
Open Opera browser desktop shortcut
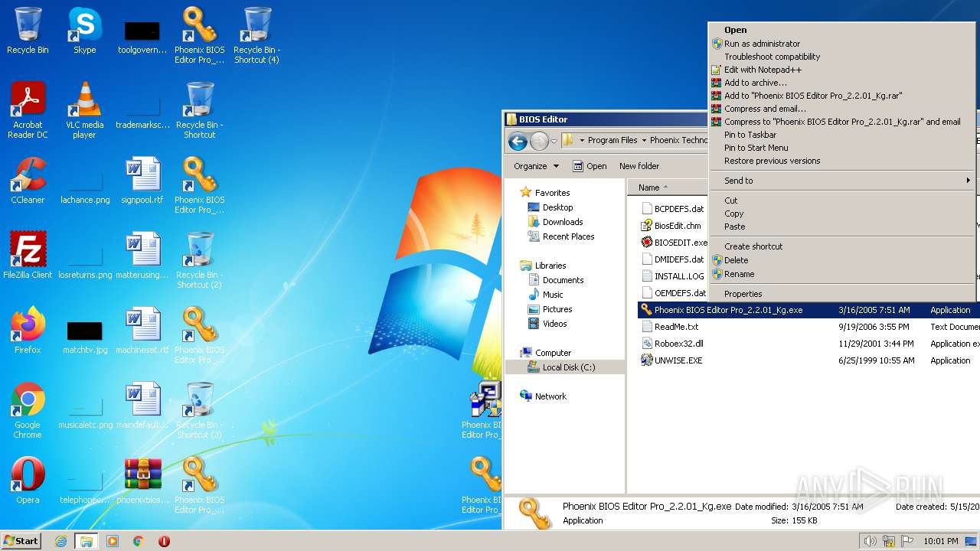tap(28, 481)
